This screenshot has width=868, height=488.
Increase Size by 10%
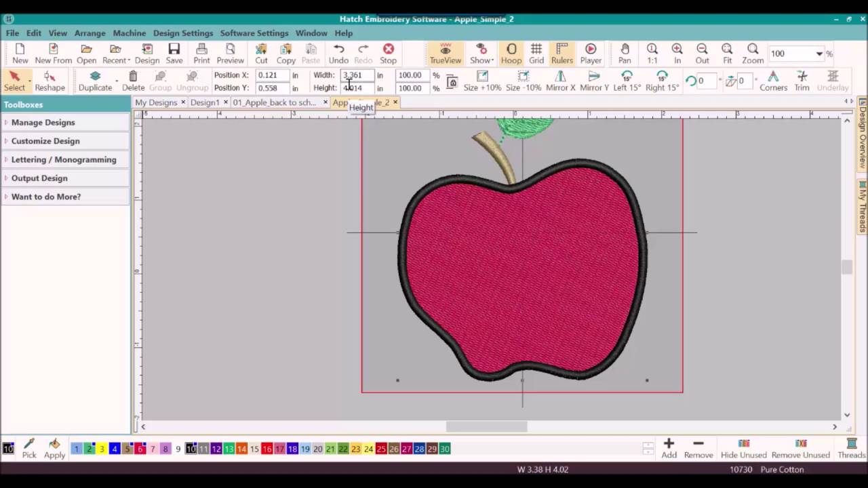point(482,81)
